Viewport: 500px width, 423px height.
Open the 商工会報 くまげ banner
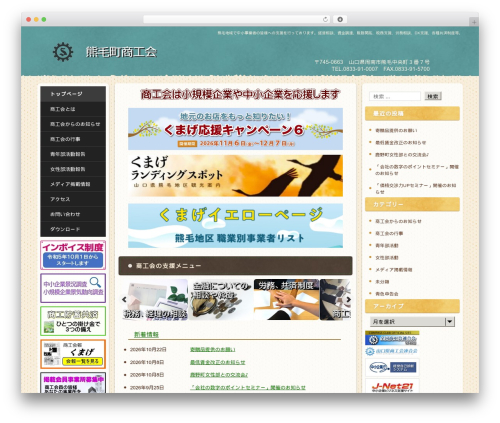pyautogui.click(x=73, y=354)
